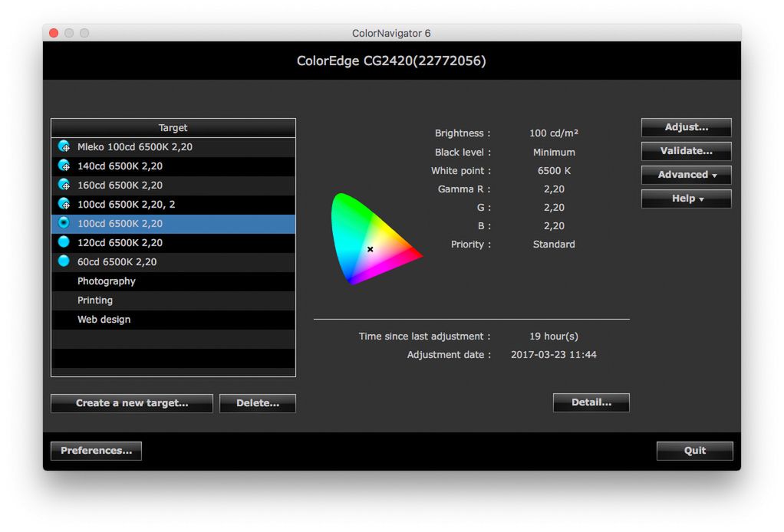Click the active target icon in highlighted row
Viewport: 784px width, 532px height.
click(x=64, y=223)
